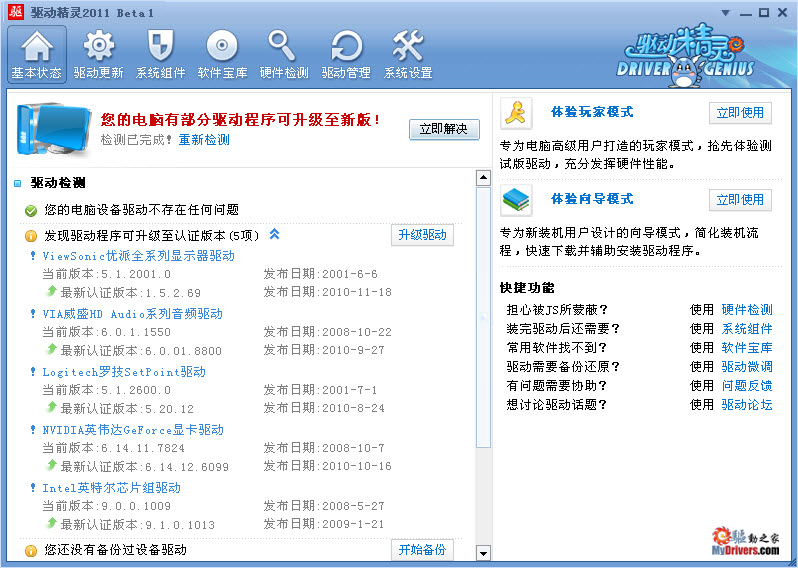This screenshot has height=568, width=798.
Task: Open the 基本状态 home icon
Action: tap(37, 54)
